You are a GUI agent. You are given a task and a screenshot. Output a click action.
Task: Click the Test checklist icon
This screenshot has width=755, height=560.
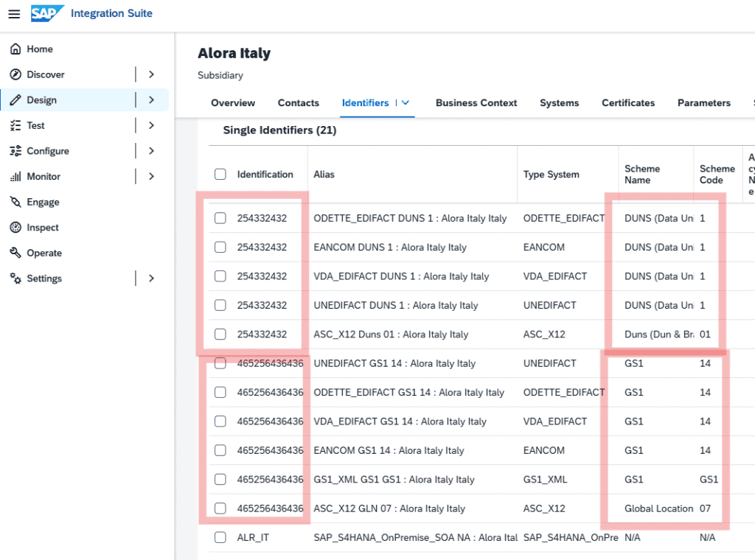tap(15, 125)
